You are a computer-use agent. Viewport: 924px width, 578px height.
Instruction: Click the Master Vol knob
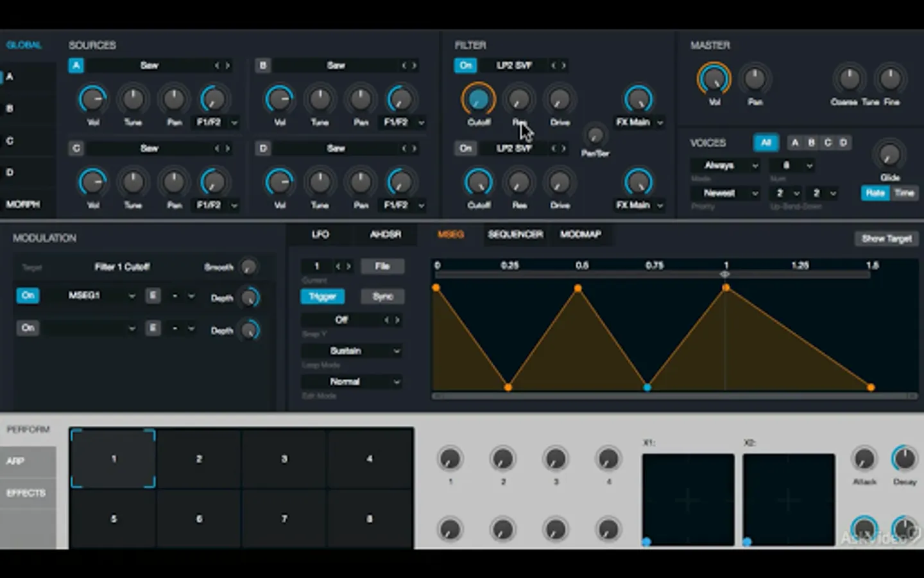pos(714,79)
